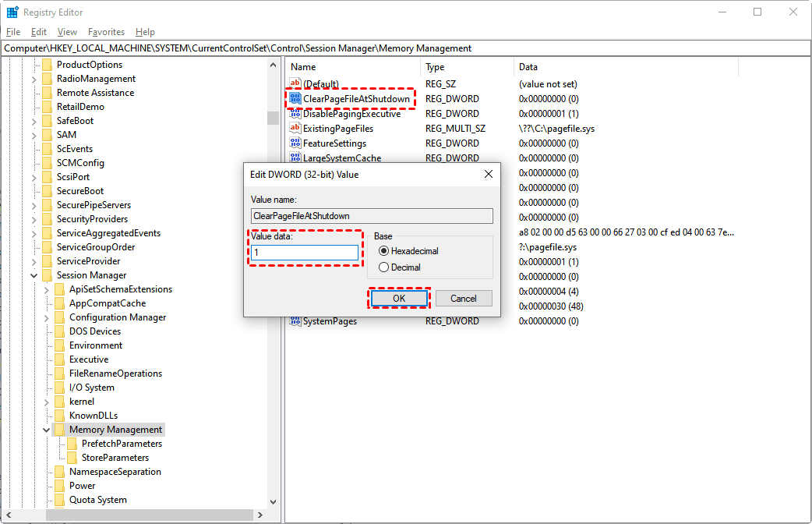Collapse the Memory Management key

pos(47,430)
